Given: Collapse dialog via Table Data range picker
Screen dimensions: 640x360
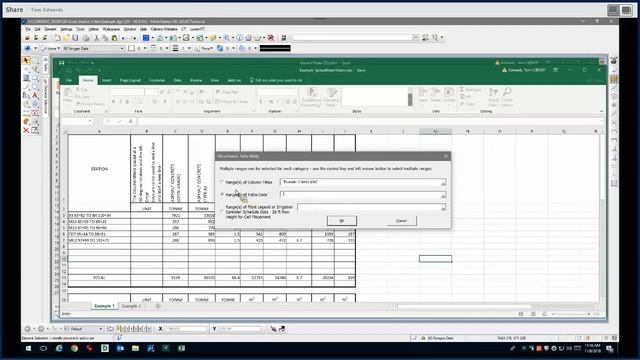Looking at the screenshot, I should click(x=443, y=195).
